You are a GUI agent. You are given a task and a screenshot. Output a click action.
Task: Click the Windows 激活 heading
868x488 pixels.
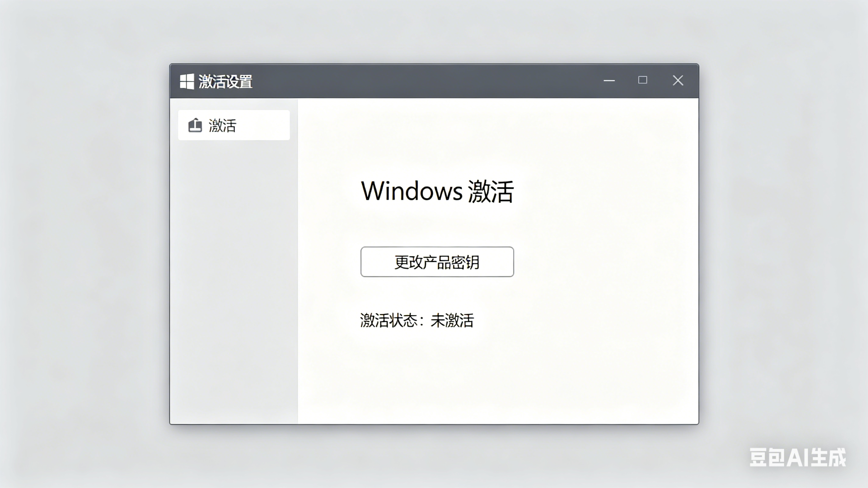[437, 191]
